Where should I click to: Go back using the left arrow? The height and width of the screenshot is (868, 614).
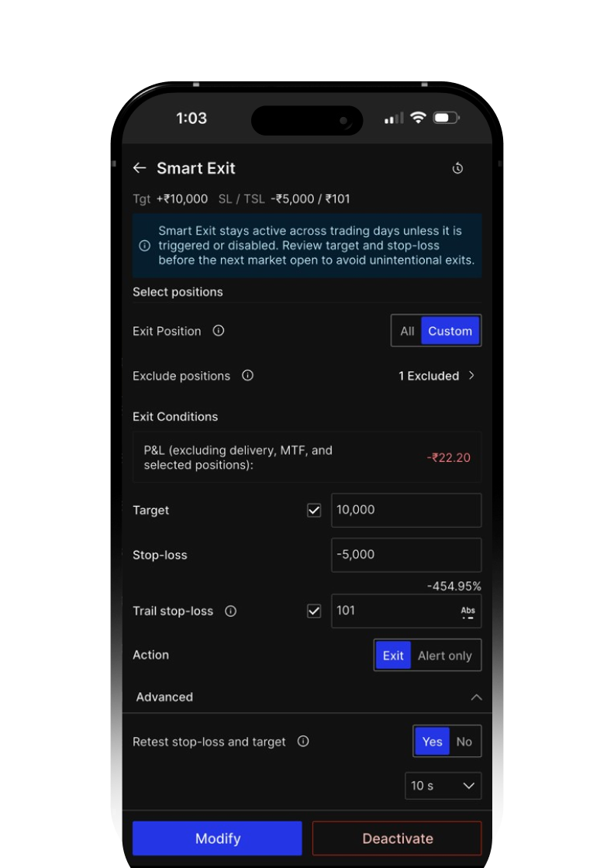point(140,167)
